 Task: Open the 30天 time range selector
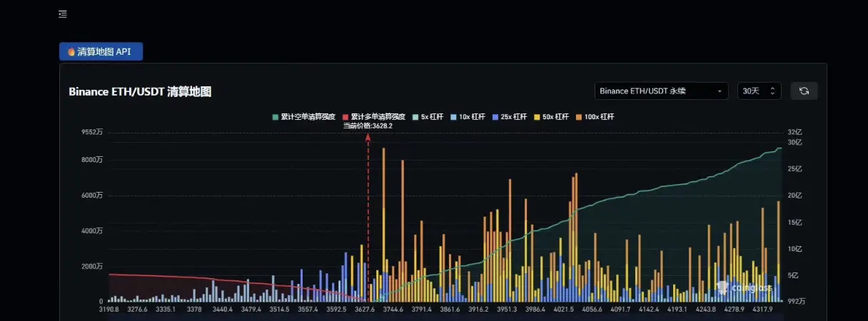(x=759, y=91)
